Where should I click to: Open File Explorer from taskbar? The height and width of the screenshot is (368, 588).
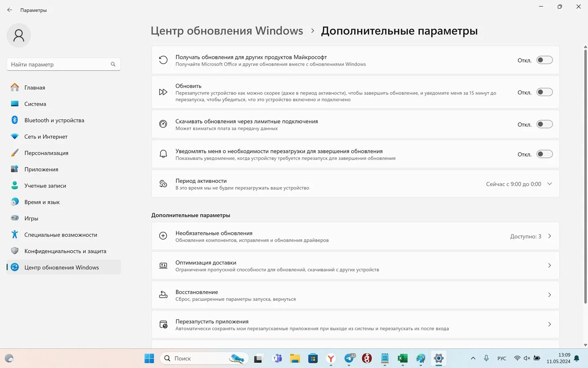pyautogui.click(x=295, y=359)
